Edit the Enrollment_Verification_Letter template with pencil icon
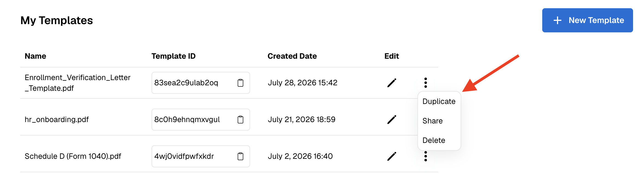Screen dimensions: 644x175 click(391, 83)
